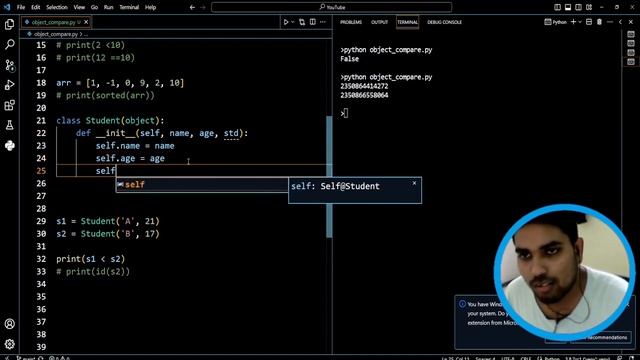Open the Manage gear icon
Screen dimensions: 640x360
(x=9, y=344)
